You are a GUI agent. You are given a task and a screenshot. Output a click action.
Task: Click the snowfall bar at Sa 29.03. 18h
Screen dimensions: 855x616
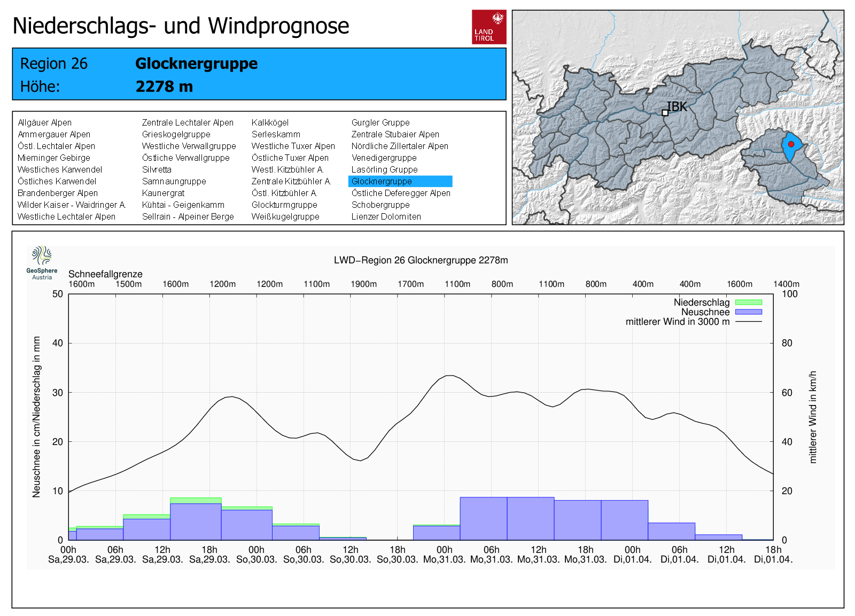coord(196,521)
